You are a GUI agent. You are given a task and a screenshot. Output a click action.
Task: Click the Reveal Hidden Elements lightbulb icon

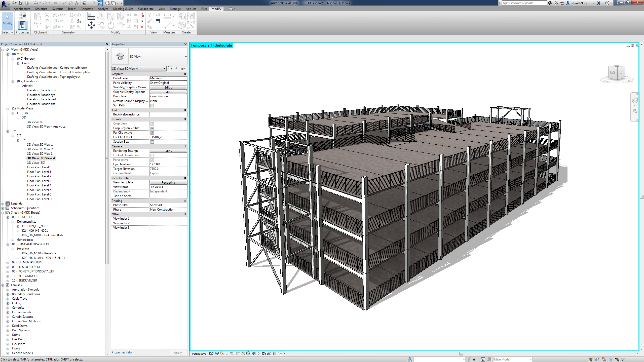(259, 354)
